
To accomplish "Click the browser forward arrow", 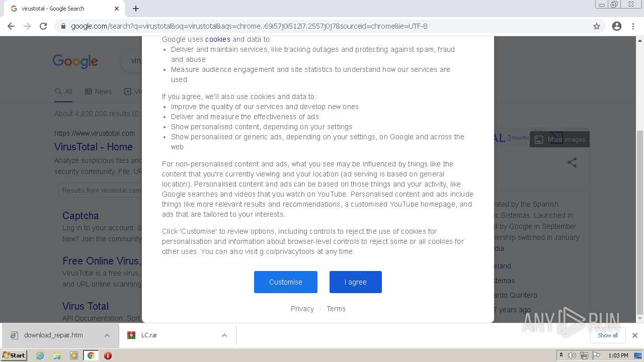I will pyautogui.click(x=27, y=26).
